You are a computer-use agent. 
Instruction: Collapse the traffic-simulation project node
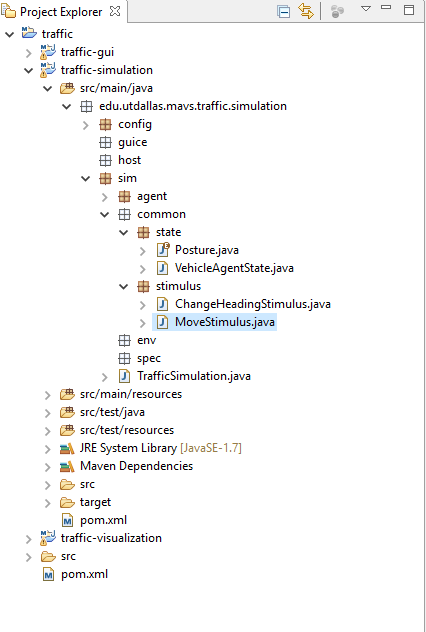tap(28, 71)
